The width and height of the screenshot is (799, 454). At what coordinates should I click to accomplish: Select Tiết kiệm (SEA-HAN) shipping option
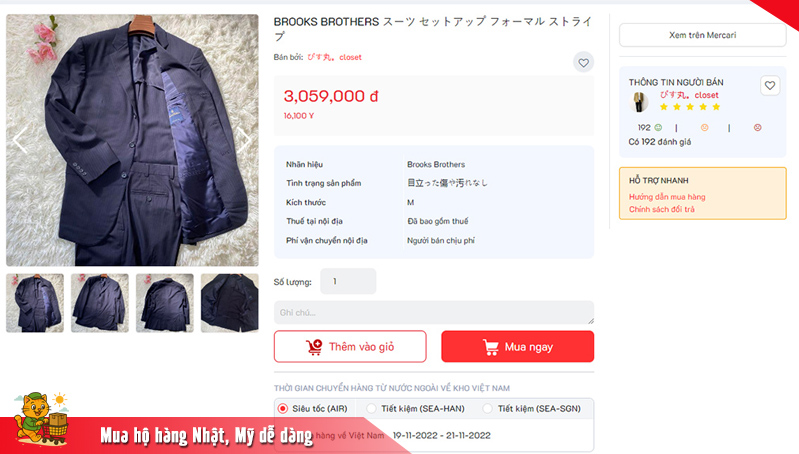click(x=371, y=409)
